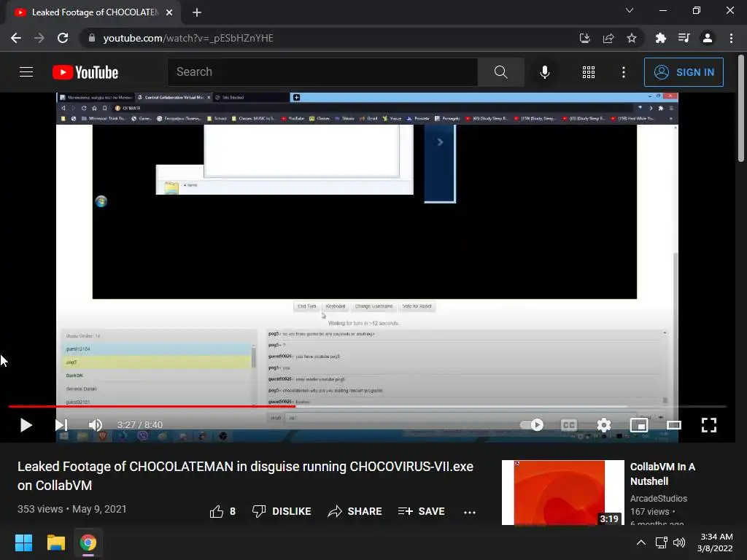This screenshot has width=747, height=560.
Task: Open media control icon in Chrome toolbar
Action: point(684,38)
